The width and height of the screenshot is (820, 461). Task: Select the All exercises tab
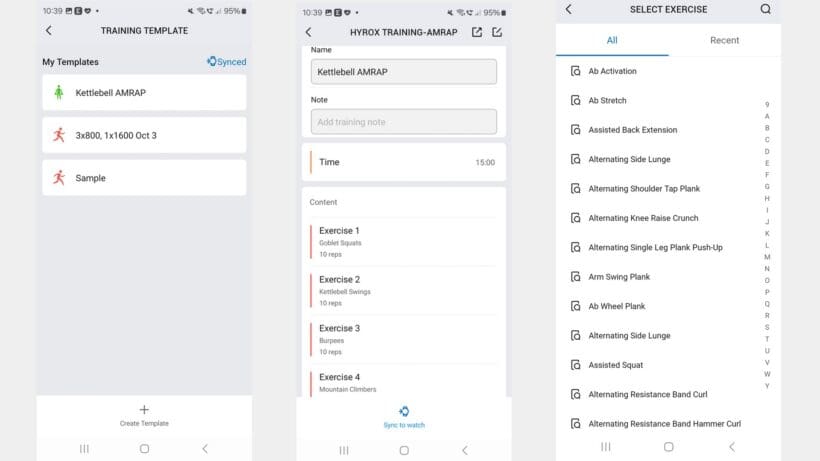point(612,41)
